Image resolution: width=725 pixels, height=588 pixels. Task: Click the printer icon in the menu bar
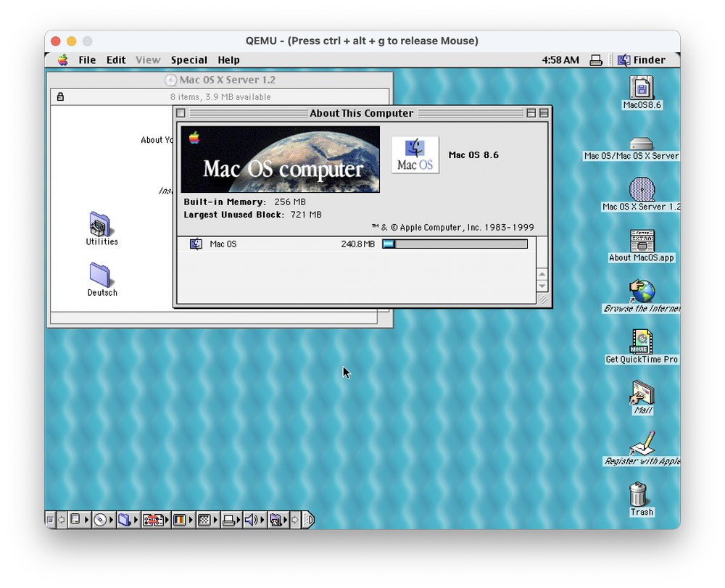click(x=596, y=60)
